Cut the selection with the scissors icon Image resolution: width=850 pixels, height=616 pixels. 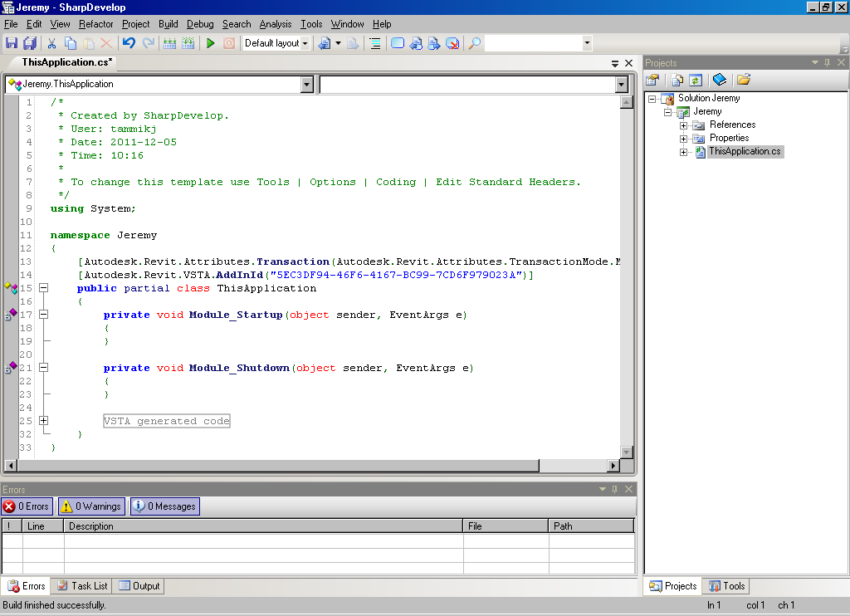[x=51, y=43]
